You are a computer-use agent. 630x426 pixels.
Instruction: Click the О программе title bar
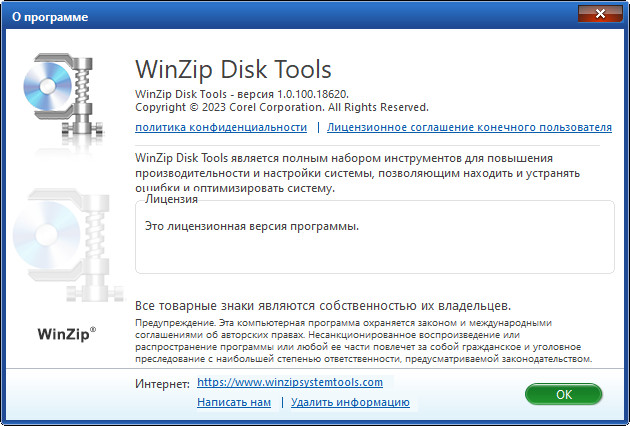250,16
